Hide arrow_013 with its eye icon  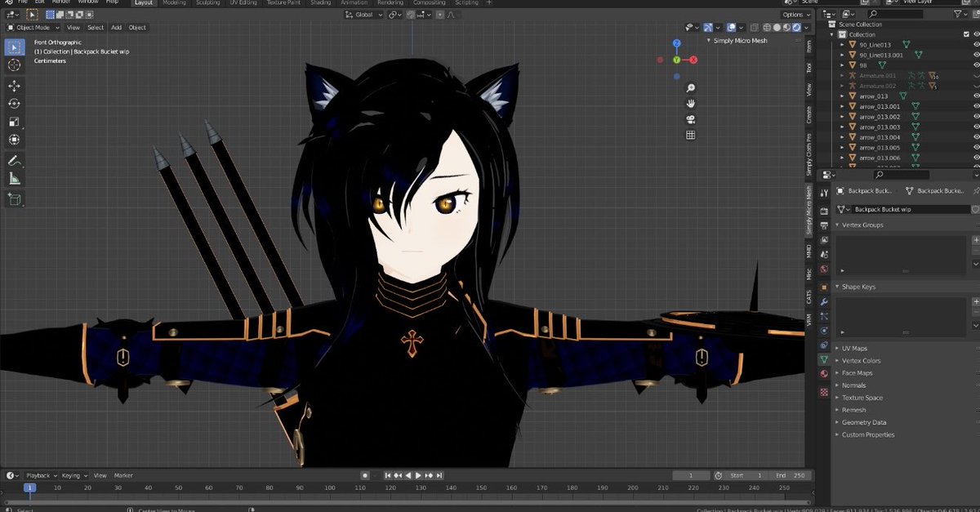[x=976, y=96]
